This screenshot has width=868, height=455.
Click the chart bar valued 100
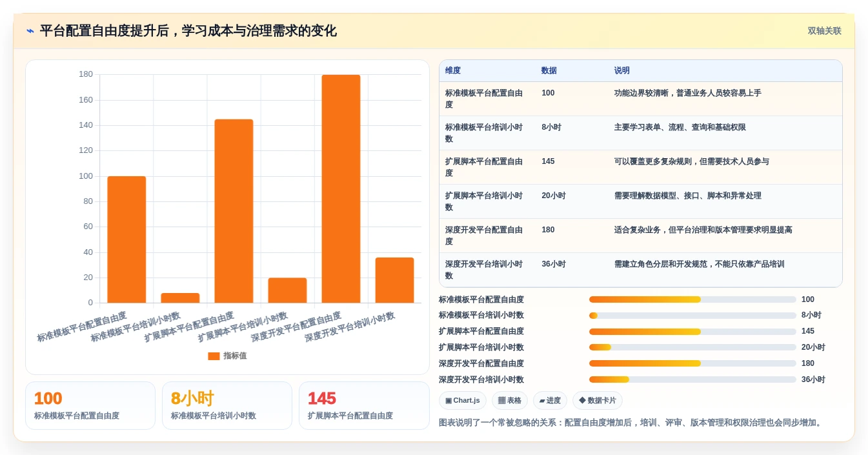(126, 239)
